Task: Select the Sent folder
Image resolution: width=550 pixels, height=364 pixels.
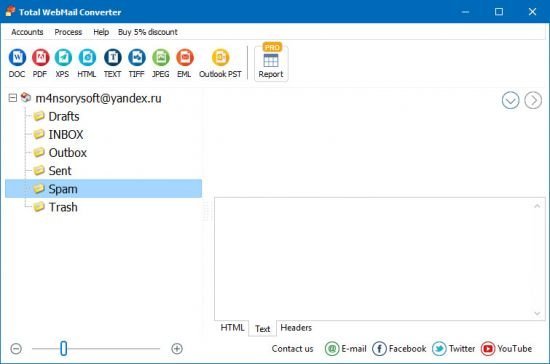Action: pos(60,171)
